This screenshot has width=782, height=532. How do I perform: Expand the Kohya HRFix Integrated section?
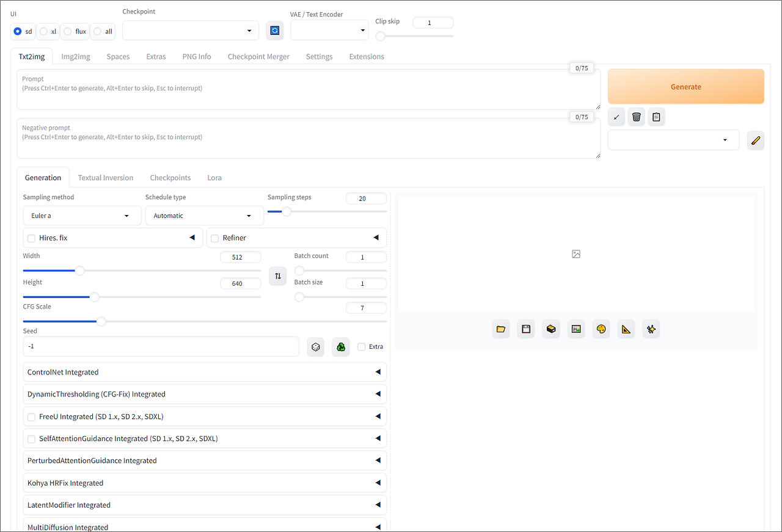point(205,483)
